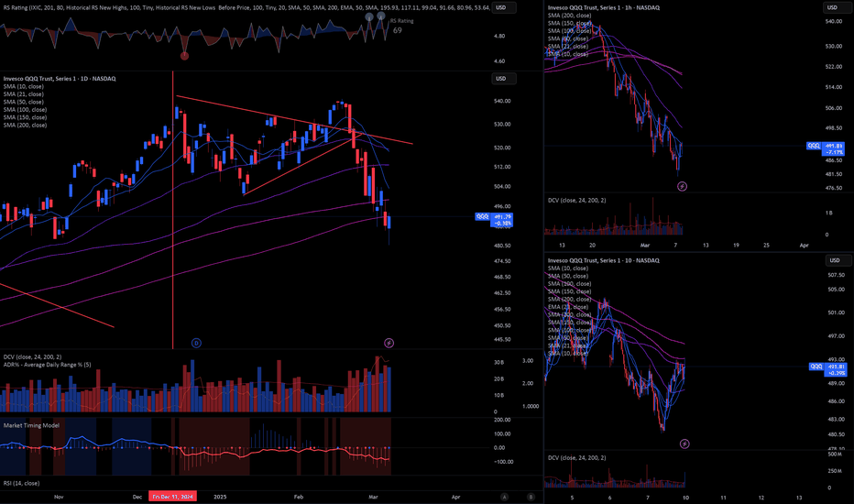The width and height of the screenshot is (854, 504).
Task: Click DCV legend on 10-minute chart volume pane
Action: pos(576,458)
